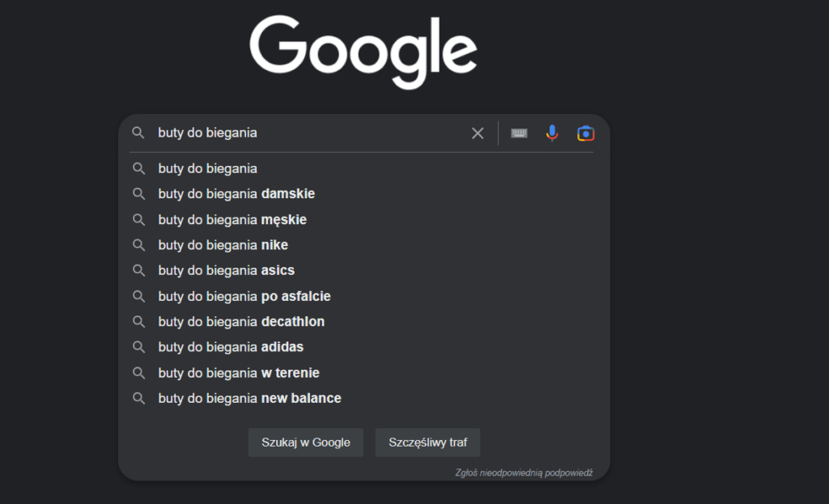Click the 'Szczęśliwy traf' button
Viewport: 829px width, 504px height.
427,443
